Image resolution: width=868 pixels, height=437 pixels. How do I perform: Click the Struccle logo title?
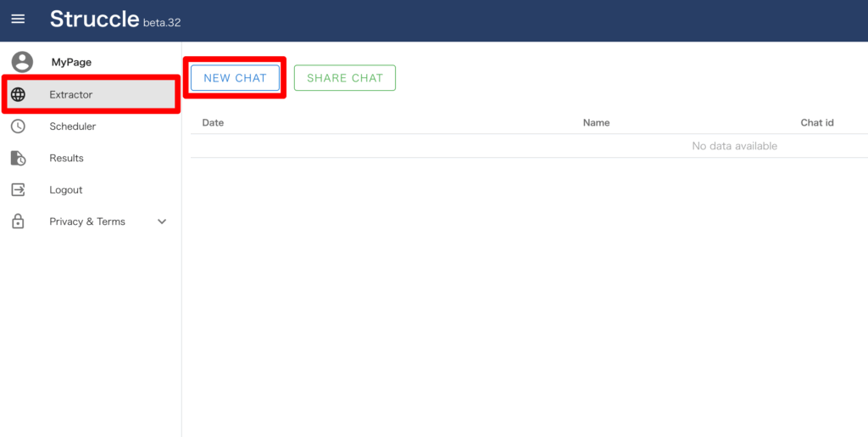(94, 19)
